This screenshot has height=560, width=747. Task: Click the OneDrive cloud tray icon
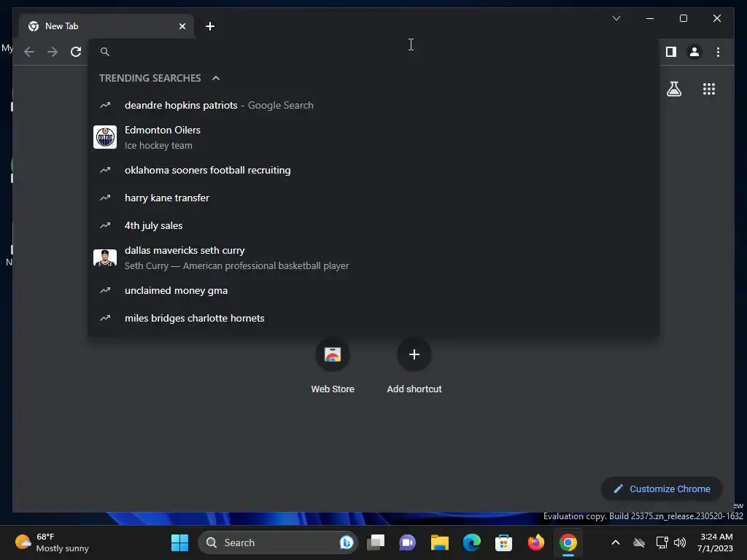click(639, 542)
